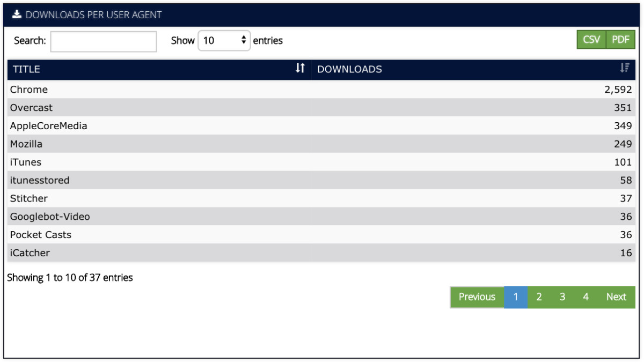This screenshot has height=363, width=644.
Task: Click Googlebot-Video's 36 downloads value
Action: click(x=626, y=217)
